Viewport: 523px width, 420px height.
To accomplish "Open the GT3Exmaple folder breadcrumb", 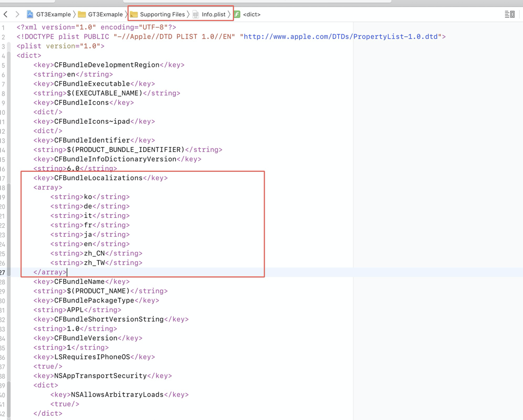I will [105, 15].
